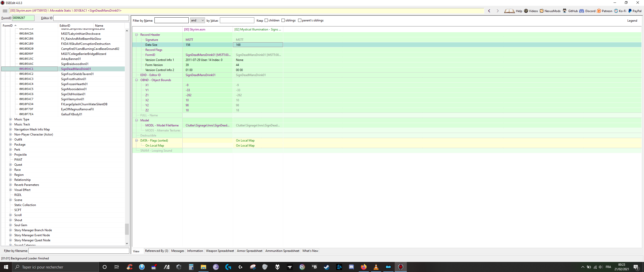Focus the Editor ID search field
Image resolution: width=644 pixels, height=272 pixels.
tap(91, 18)
